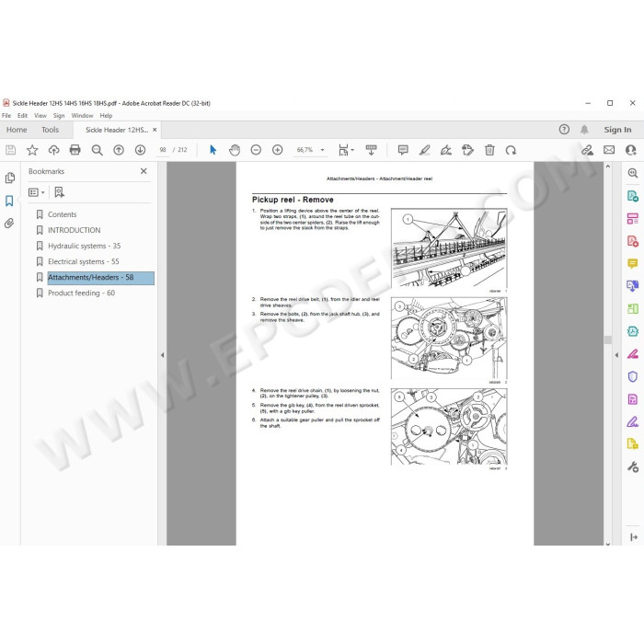
Task: Collapse the left navigation pane arrow
Action: [x=162, y=355]
